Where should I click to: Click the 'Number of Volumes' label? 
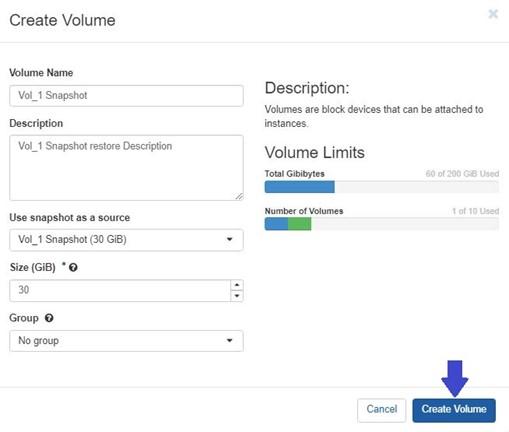(304, 211)
